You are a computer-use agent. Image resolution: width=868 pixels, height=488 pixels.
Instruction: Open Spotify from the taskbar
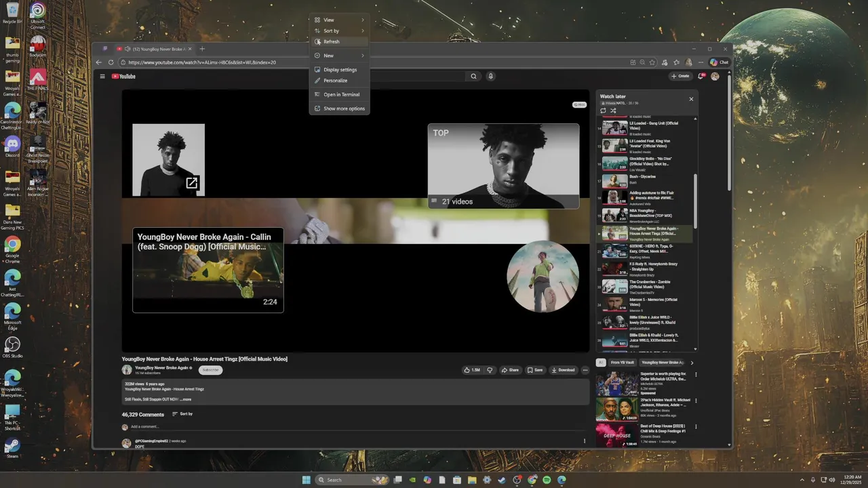click(x=547, y=480)
